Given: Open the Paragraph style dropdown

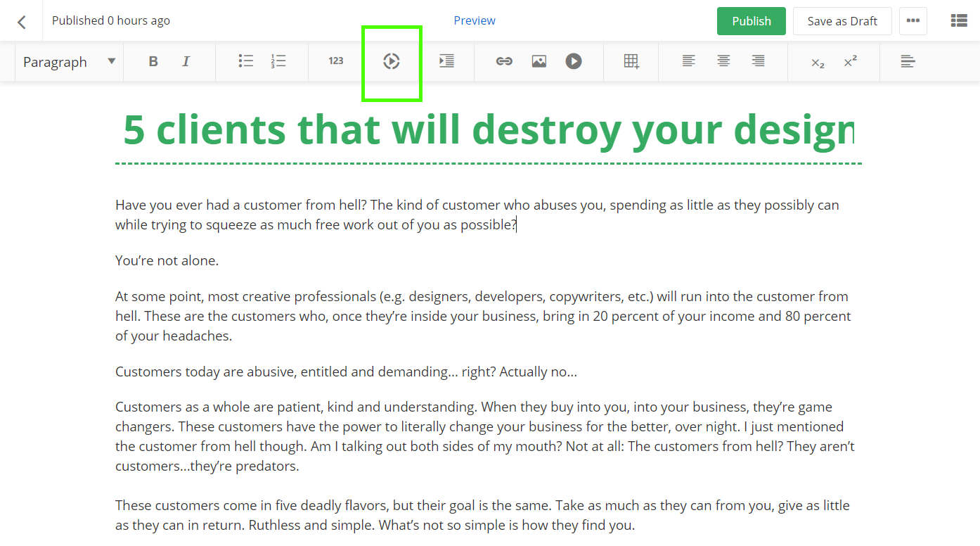Looking at the screenshot, I should [69, 62].
